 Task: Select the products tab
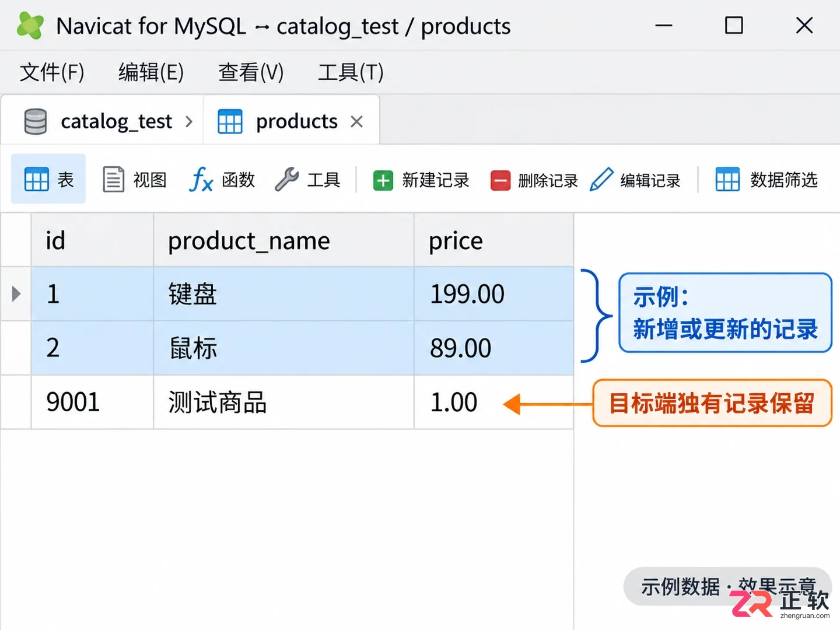coord(291,121)
